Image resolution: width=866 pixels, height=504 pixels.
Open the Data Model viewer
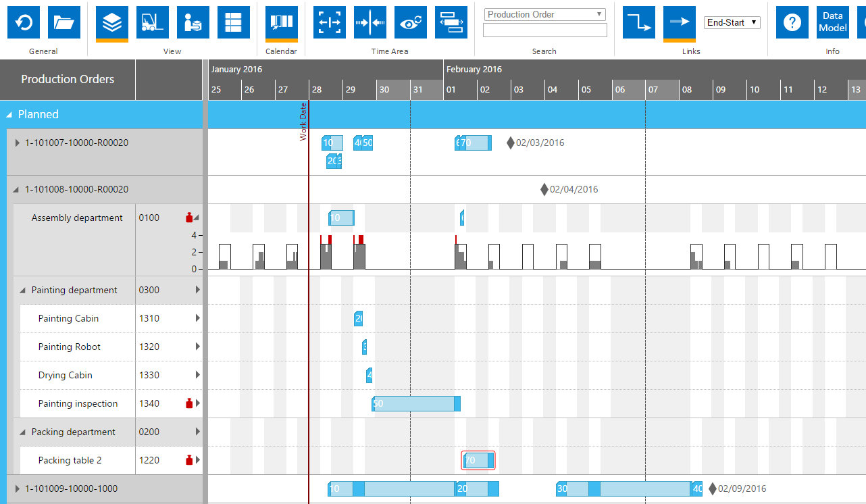click(832, 22)
